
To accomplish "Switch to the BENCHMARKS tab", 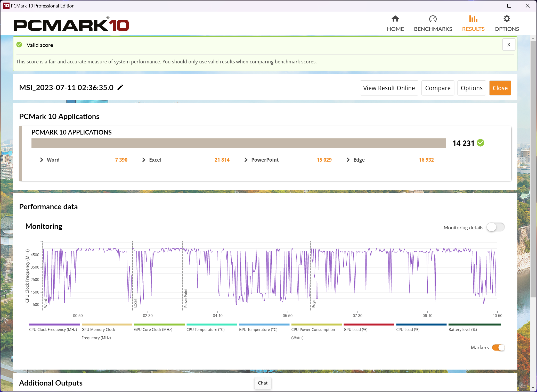I will [433, 29].
